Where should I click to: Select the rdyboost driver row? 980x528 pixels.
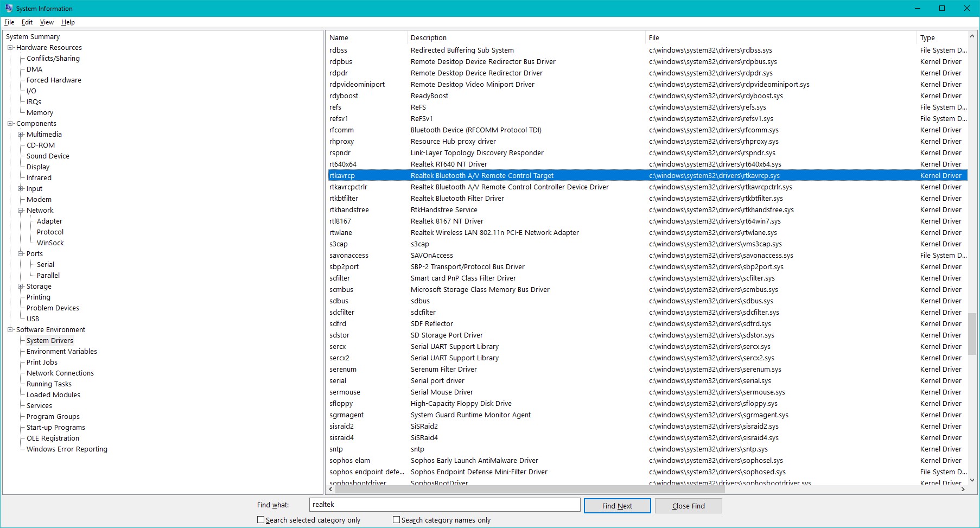coord(647,96)
